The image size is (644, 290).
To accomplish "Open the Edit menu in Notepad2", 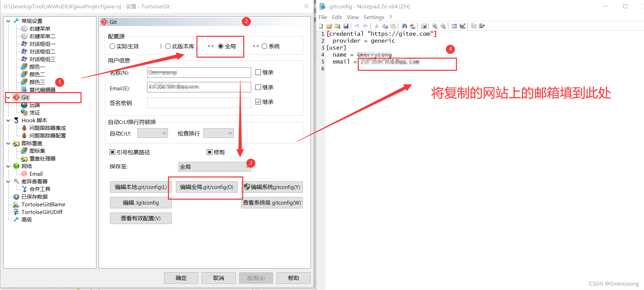I will coord(337,17).
